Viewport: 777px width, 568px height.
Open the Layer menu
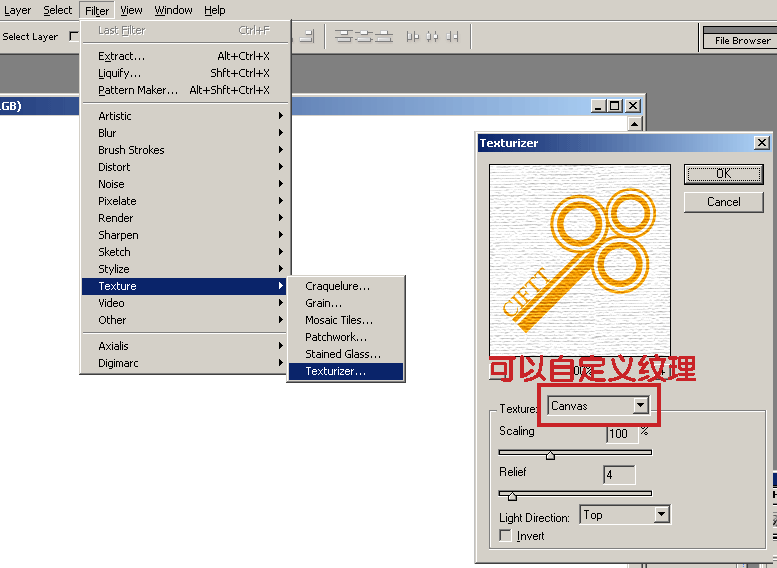tap(17, 10)
